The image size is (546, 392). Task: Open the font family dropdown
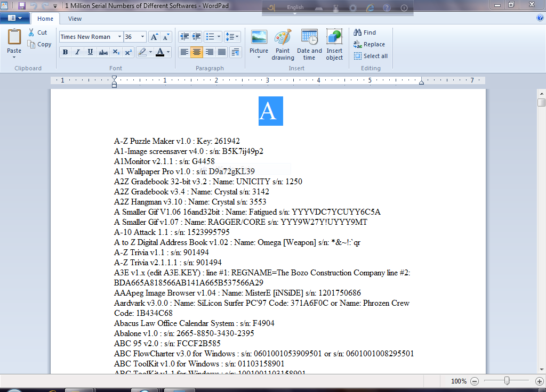[120, 36]
